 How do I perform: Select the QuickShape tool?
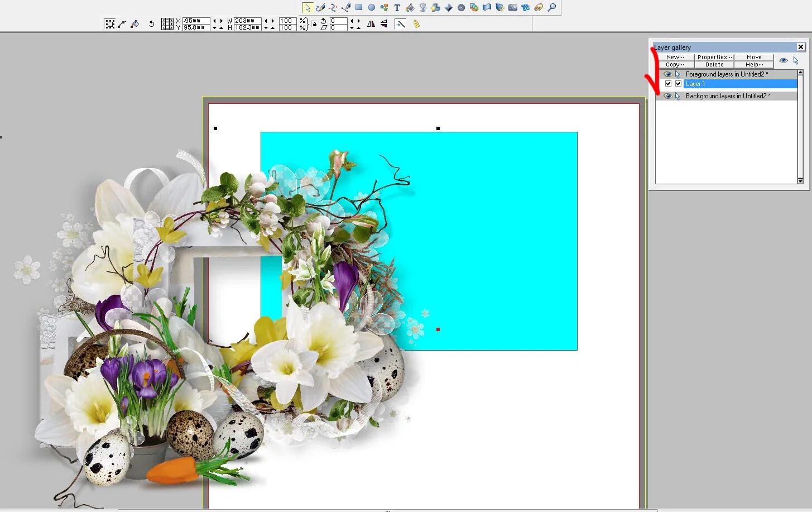click(x=385, y=8)
